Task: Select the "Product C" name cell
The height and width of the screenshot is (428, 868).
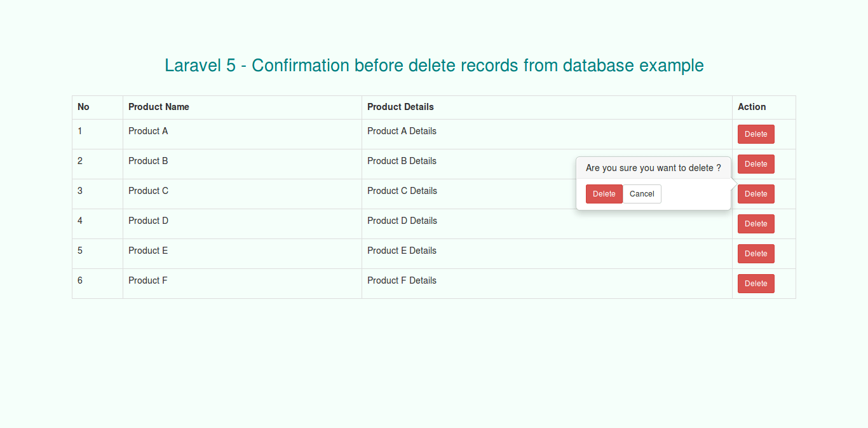Action: pyautogui.click(x=148, y=191)
